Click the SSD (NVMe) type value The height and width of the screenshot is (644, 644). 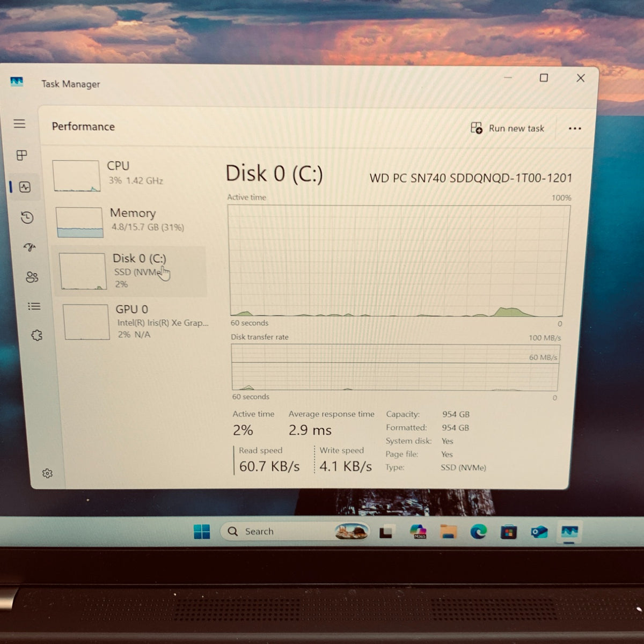click(463, 467)
